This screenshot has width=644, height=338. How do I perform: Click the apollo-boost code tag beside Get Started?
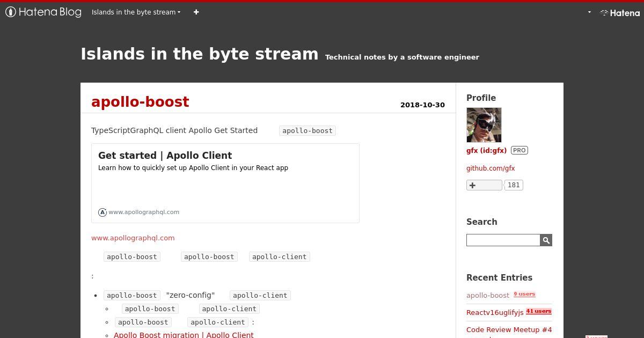point(308,130)
